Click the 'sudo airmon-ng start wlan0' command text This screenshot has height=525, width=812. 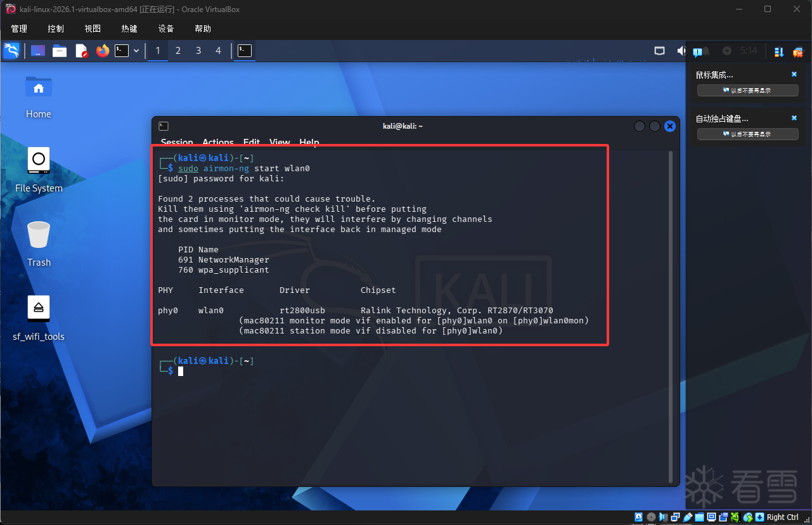[244, 169]
